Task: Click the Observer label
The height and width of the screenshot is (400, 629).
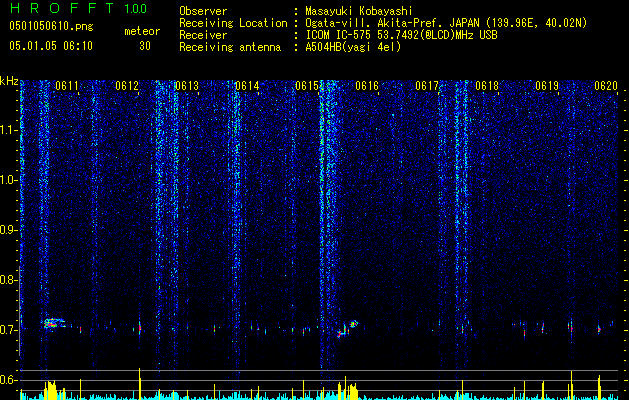Action: pos(203,11)
